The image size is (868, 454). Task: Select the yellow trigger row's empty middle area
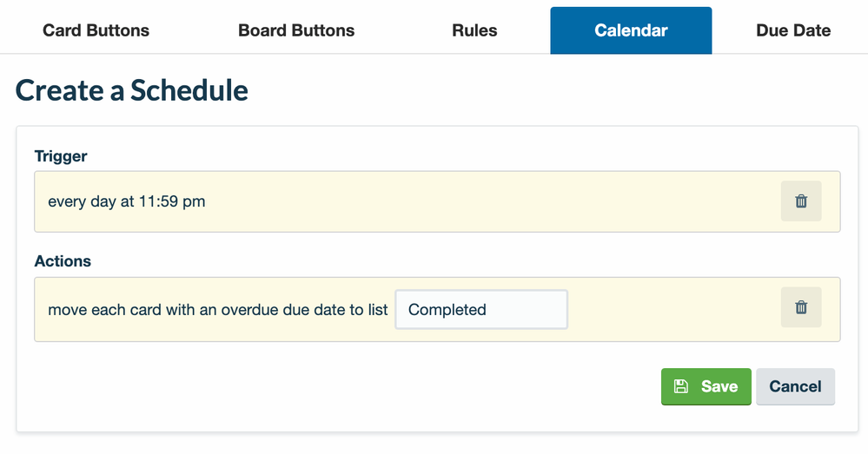493,201
